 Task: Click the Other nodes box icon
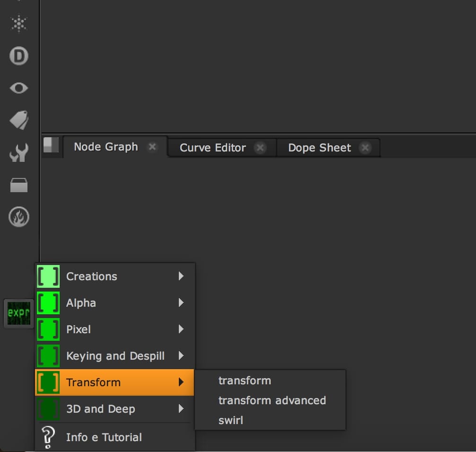coord(19,185)
